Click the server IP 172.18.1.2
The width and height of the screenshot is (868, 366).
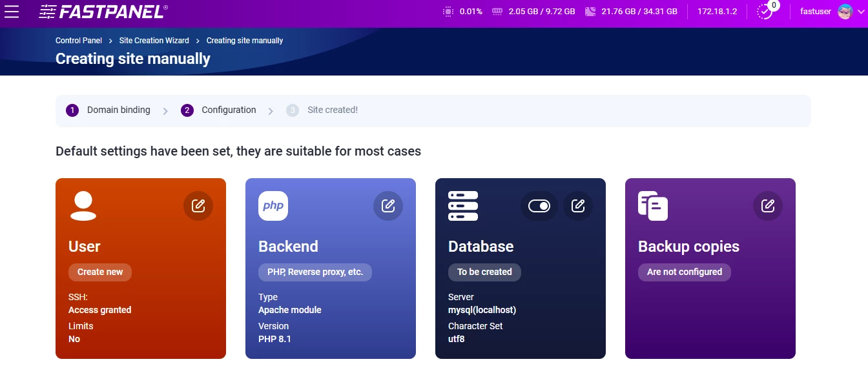tap(717, 12)
